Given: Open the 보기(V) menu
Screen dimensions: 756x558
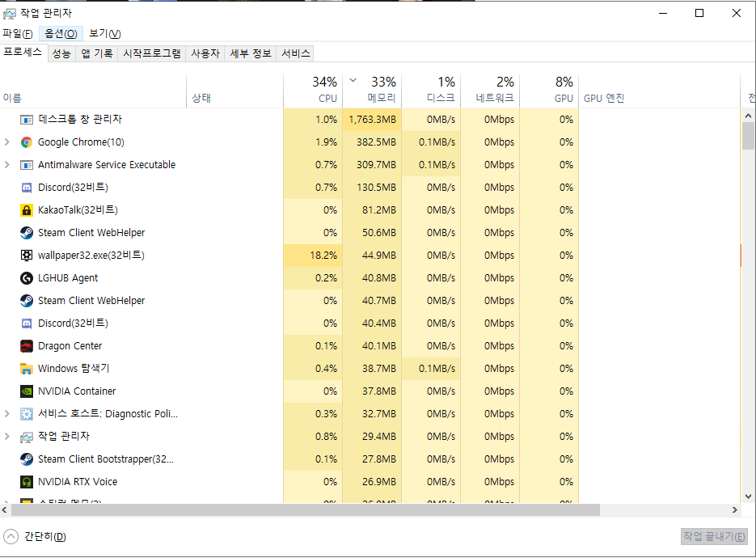Looking at the screenshot, I should click(104, 34).
